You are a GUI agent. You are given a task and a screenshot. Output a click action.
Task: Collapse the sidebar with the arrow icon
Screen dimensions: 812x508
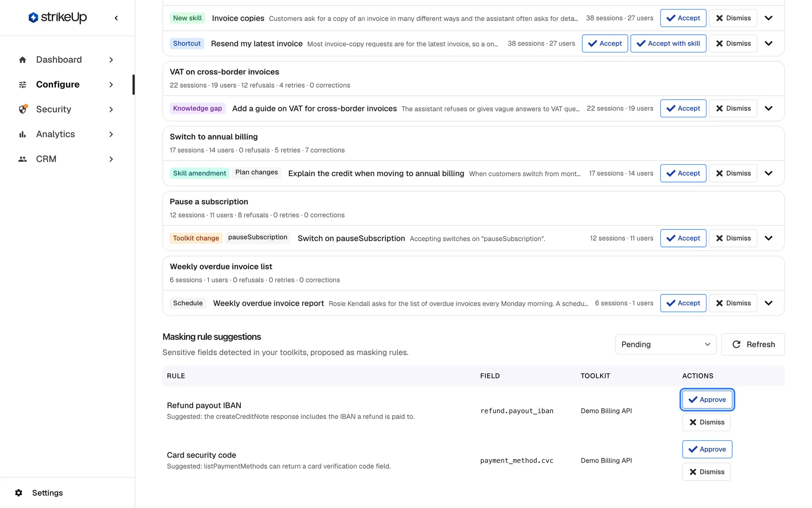click(x=116, y=18)
